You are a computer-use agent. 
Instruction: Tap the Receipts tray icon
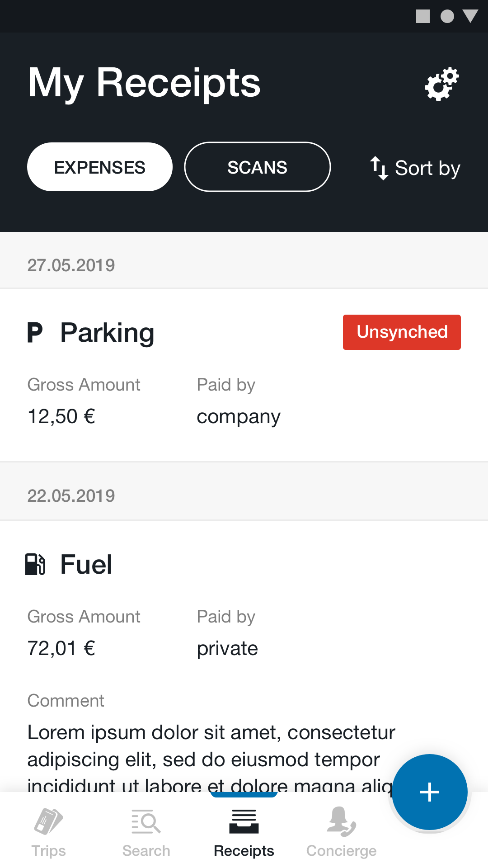(244, 821)
